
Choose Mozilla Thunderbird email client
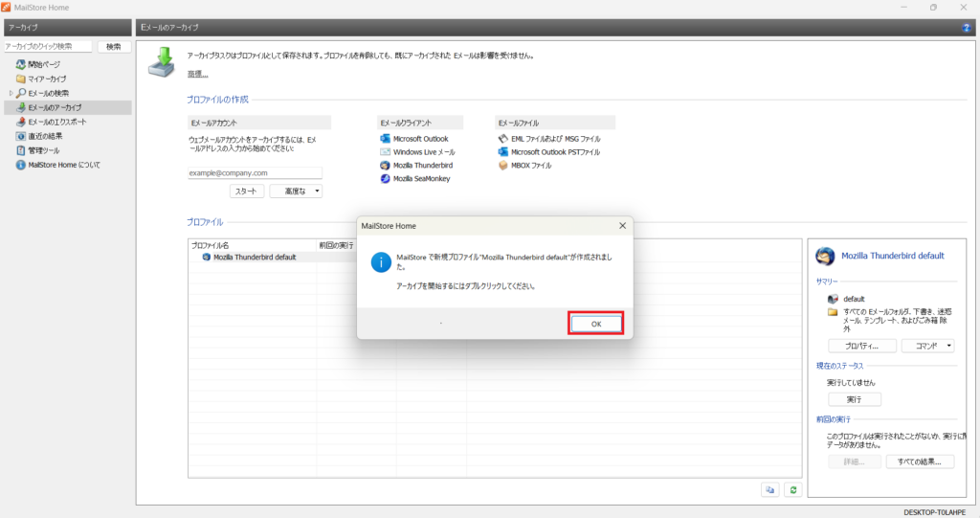click(x=423, y=165)
